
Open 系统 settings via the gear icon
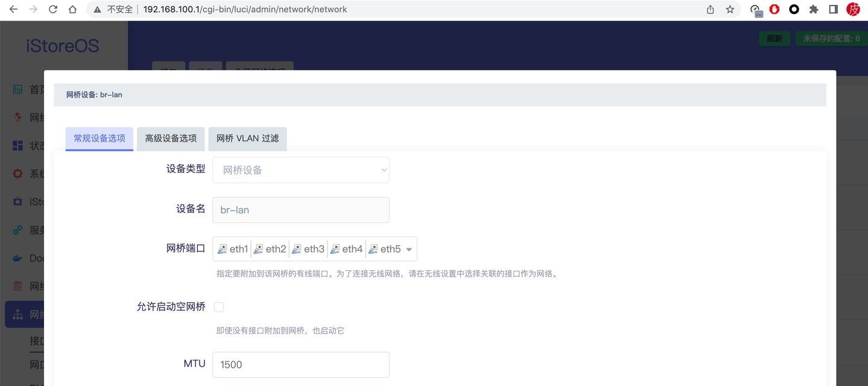point(18,173)
